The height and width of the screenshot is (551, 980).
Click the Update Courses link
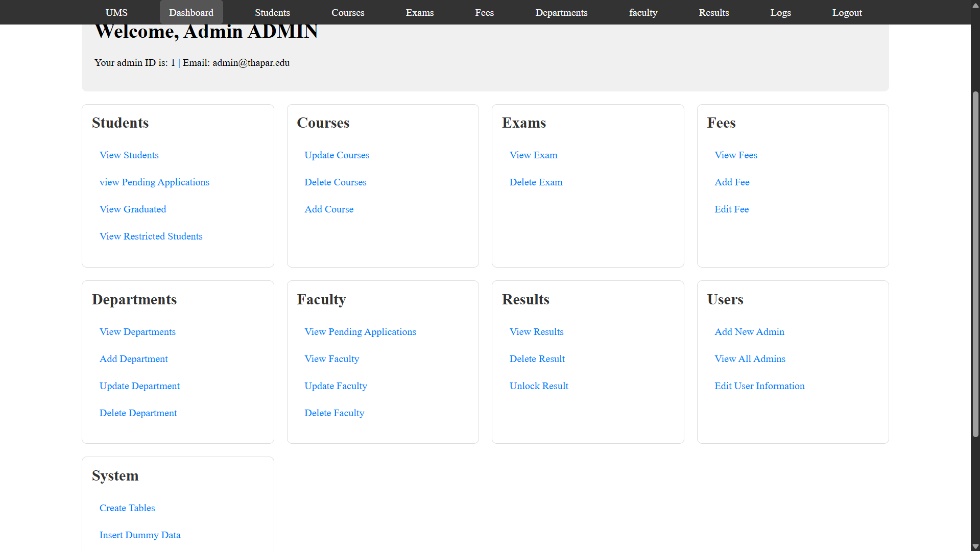click(x=337, y=155)
